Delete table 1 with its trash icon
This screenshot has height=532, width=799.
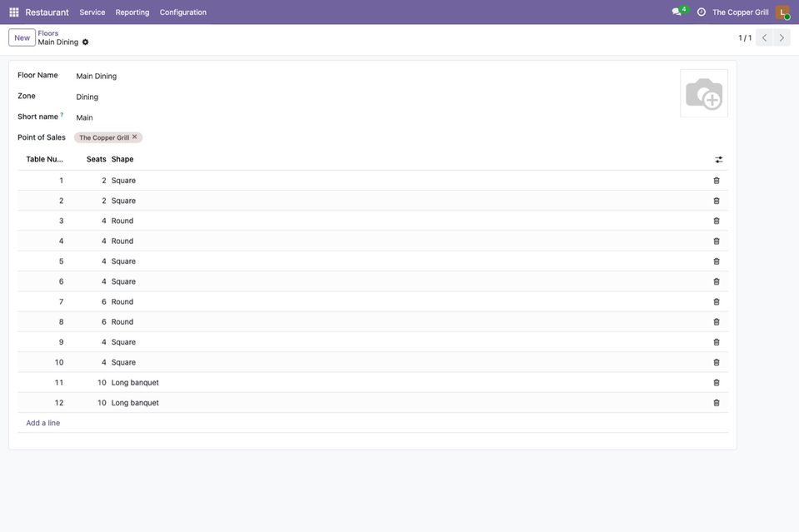[717, 181]
